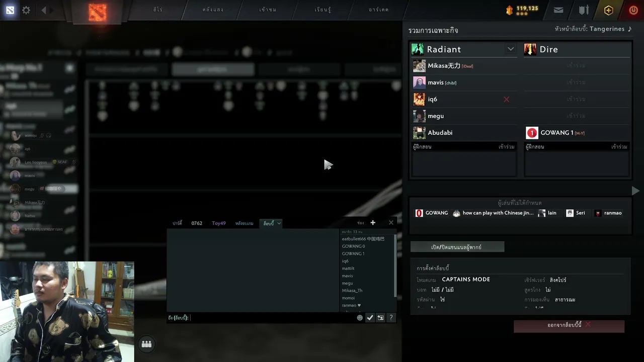
Task: Join as Dire coach via เข้าร่วม
Action: click(619, 147)
